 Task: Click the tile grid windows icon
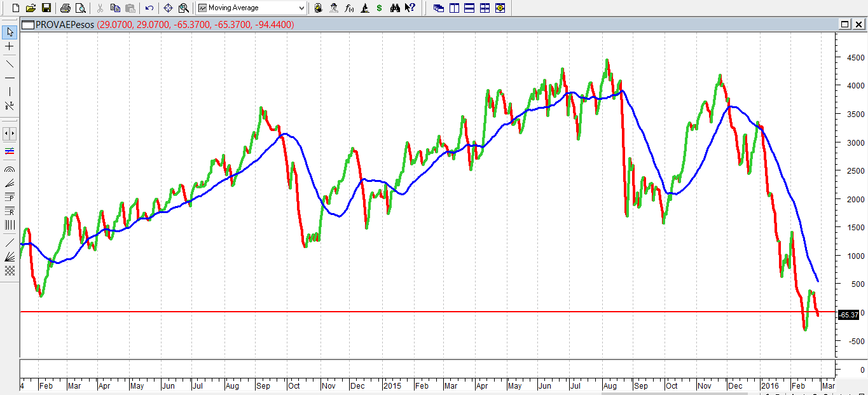[485, 8]
